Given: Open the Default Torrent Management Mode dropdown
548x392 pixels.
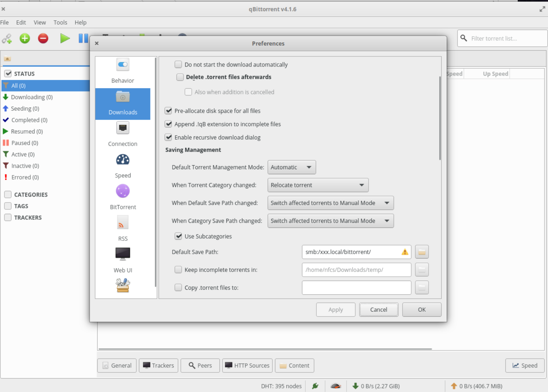Looking at the screenshot, I should [x=292, y=167].
